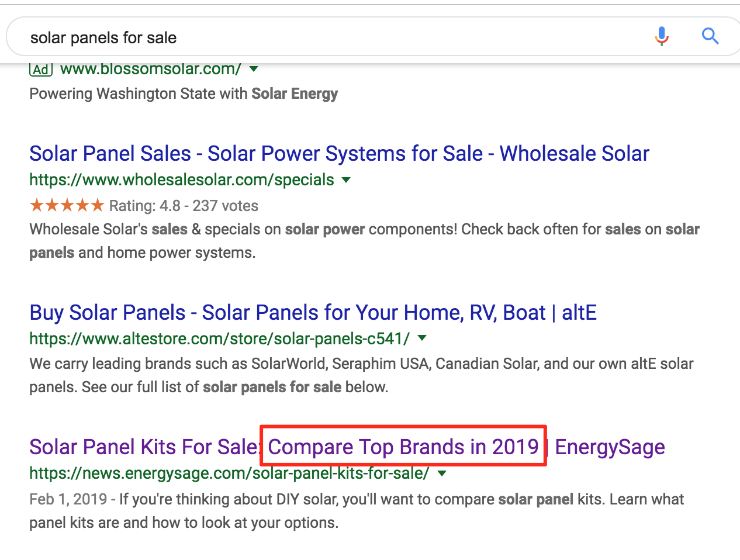Open the 'Buy Solar Panels' altE result title

[313, 313]
